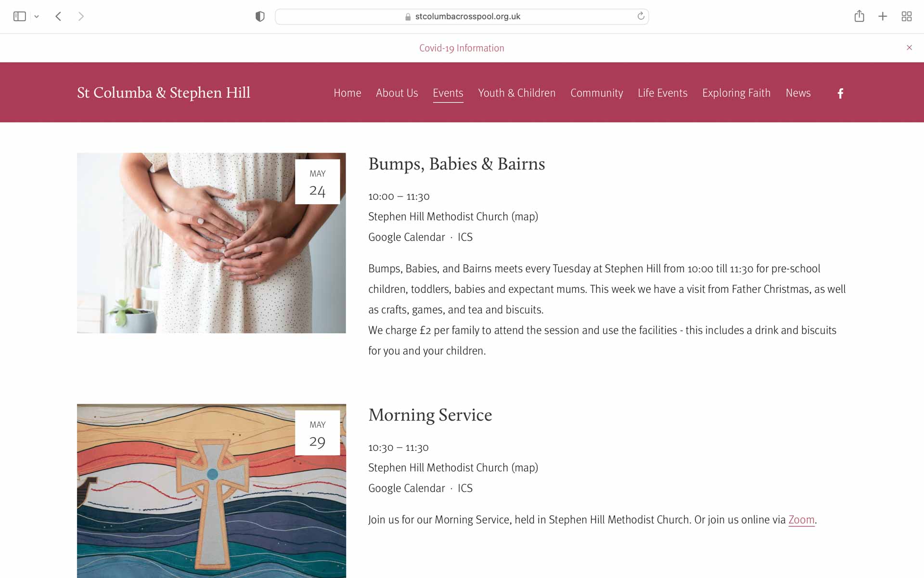Click the Facebook icon in navigation
This screenshot has width=924, height=578.
(x=840, y=92)
